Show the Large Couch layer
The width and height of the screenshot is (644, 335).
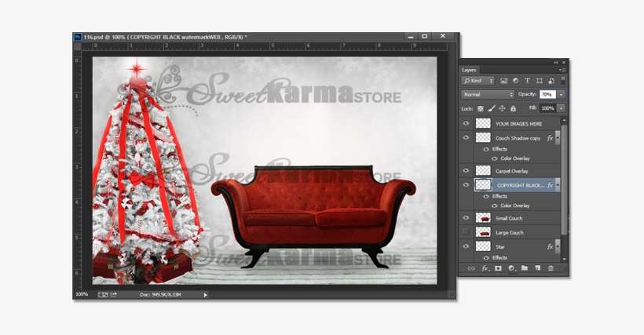466,232
